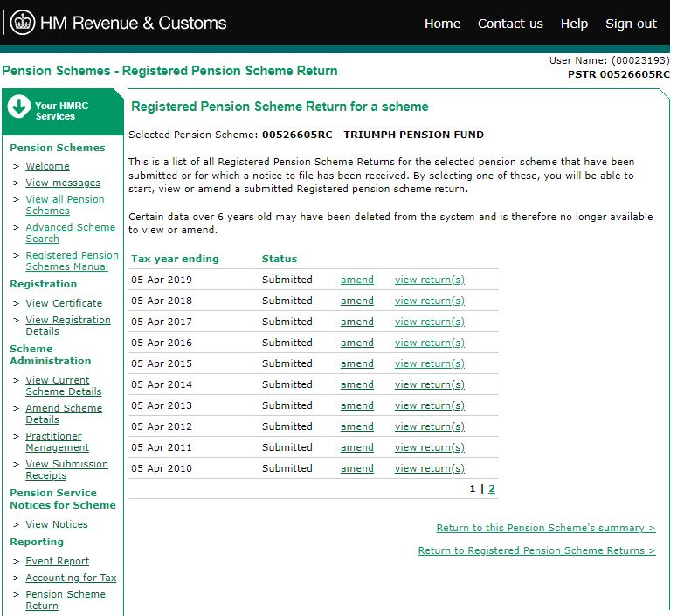The width and height of the screenshot is (691, 616).
Task: Click the Tax year ending column header
Action: [175, 259]
